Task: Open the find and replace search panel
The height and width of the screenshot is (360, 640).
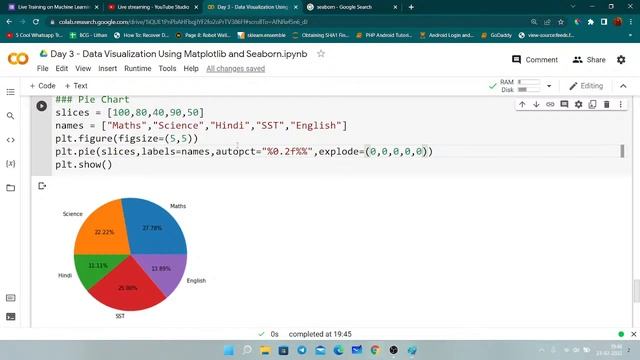Action: (x=11, y=116)
